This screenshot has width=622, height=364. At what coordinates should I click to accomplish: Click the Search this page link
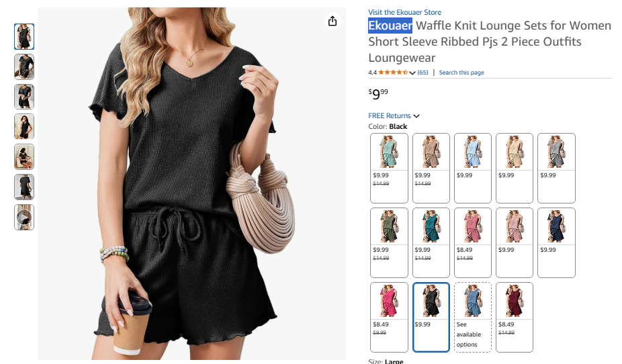point(461,73)
